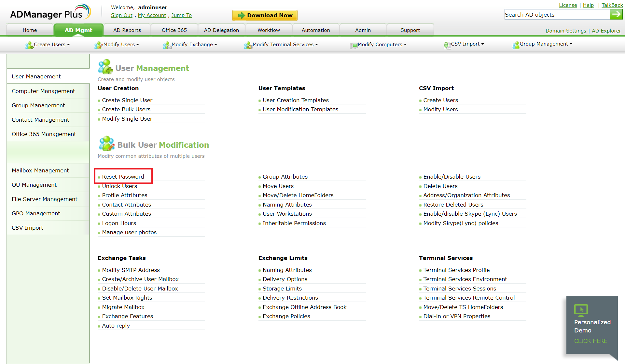Open the Personalized Demo widget

click(x=592, y=325)
